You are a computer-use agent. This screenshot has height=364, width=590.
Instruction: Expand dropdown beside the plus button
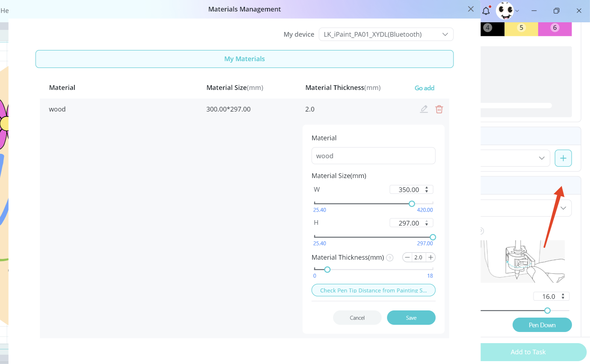[x=541, y=158]
